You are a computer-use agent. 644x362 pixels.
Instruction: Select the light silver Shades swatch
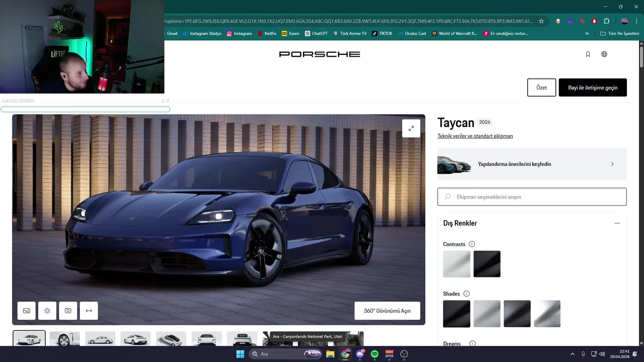pyautogui.click(x=487, y=314)
